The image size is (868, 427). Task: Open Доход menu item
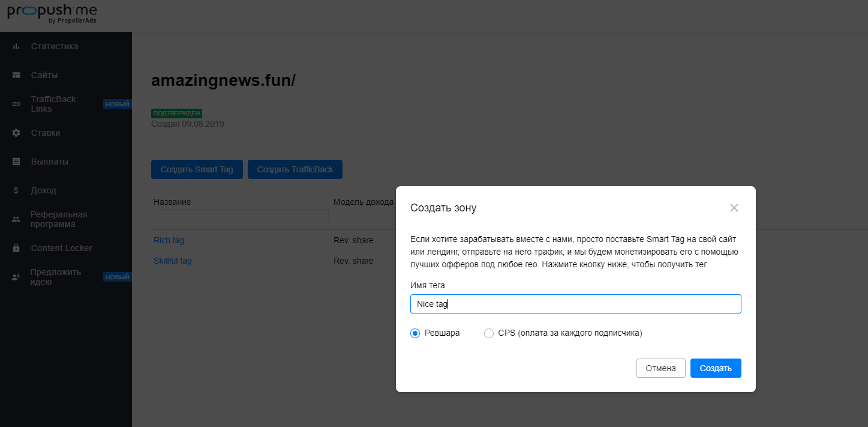pos(44,190)
